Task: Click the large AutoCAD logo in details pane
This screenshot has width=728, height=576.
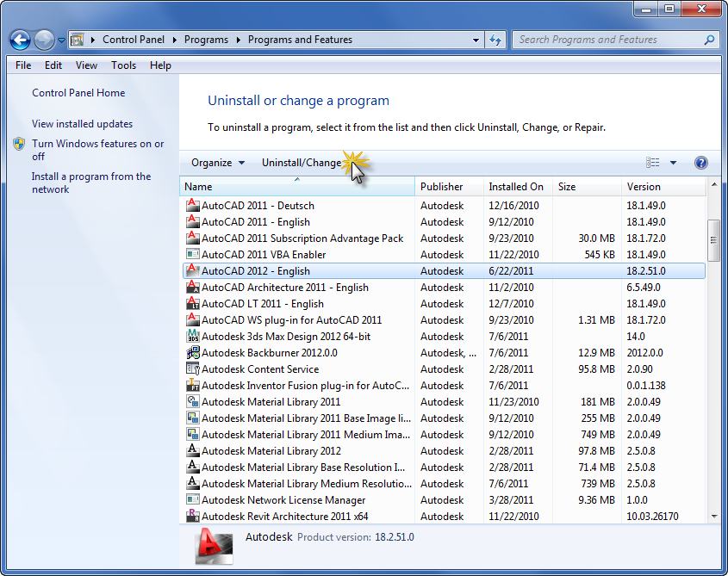Action: click(214, 546)
